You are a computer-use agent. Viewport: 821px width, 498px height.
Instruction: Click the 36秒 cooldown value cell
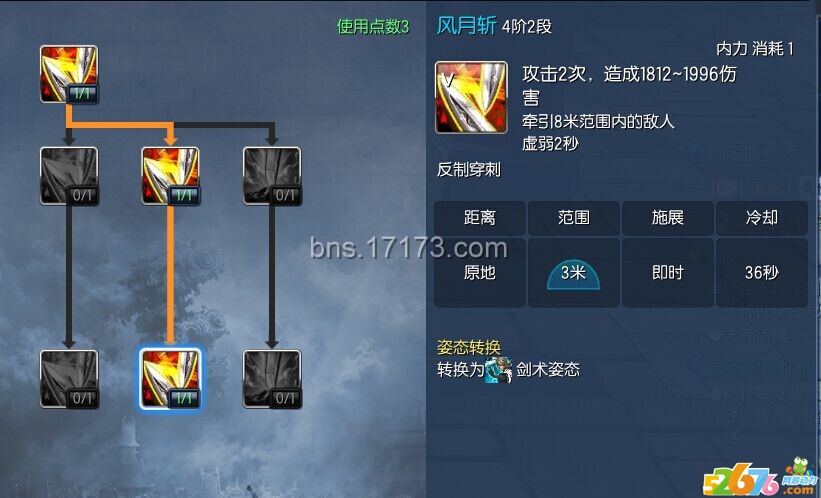tap(762, 272)
